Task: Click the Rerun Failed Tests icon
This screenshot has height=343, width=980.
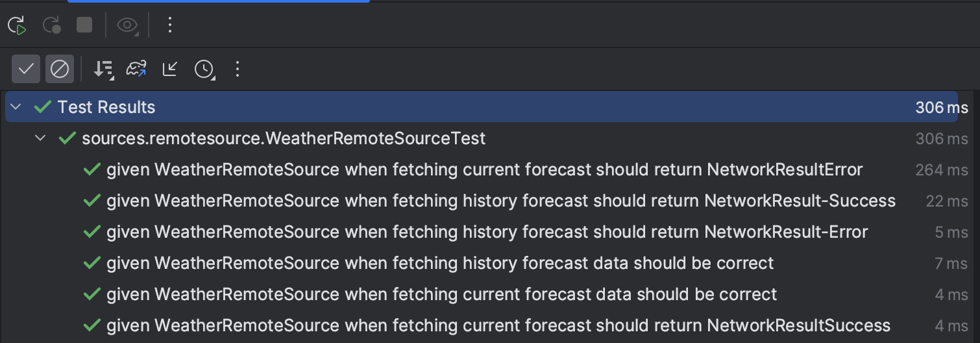Action: point(51,25)
